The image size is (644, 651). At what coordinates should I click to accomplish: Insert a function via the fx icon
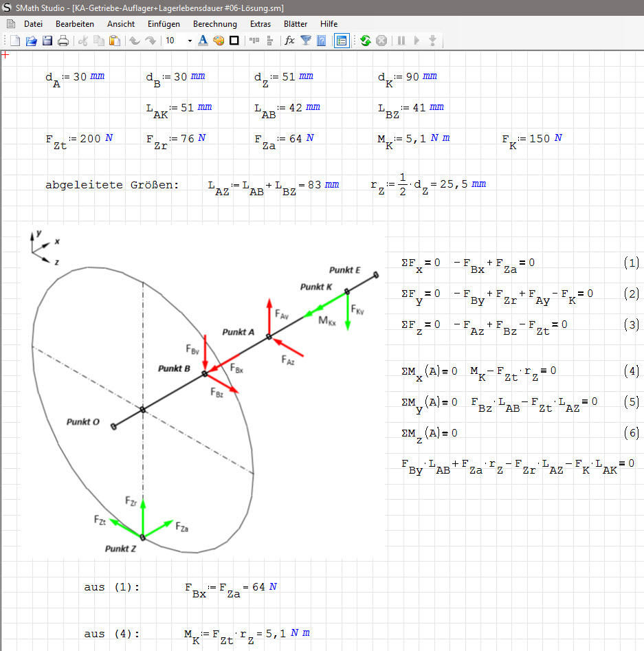pos(289,41)
